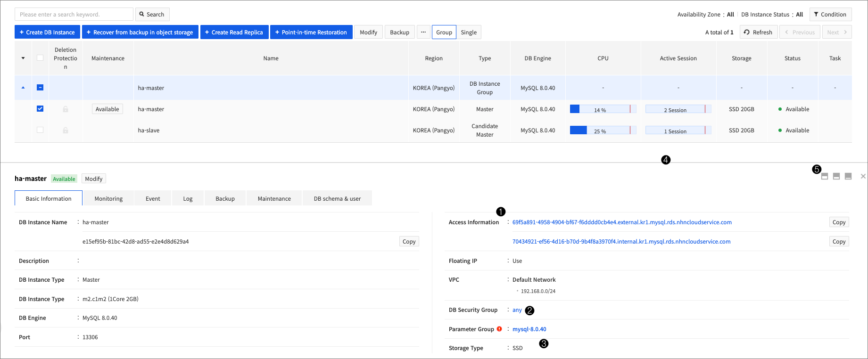
Task: Click the ha-slave instance name
Action: pyautogui.click(x=149, y=131)
